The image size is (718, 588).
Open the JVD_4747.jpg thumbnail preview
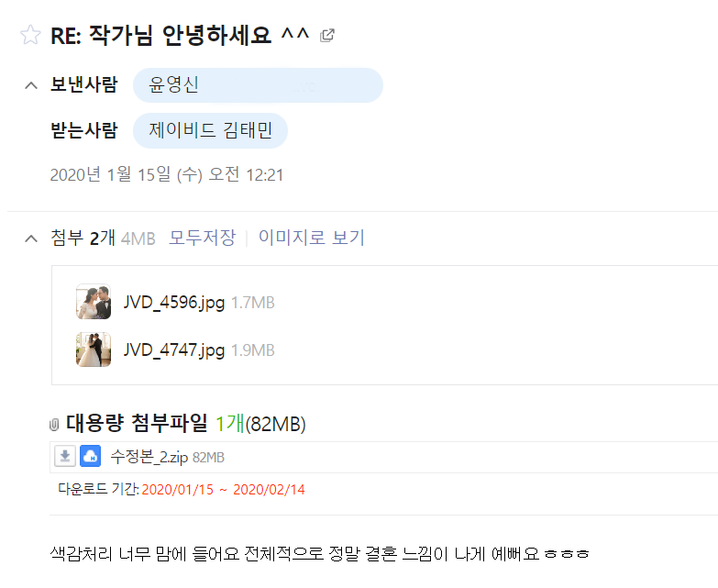[94, 349]
